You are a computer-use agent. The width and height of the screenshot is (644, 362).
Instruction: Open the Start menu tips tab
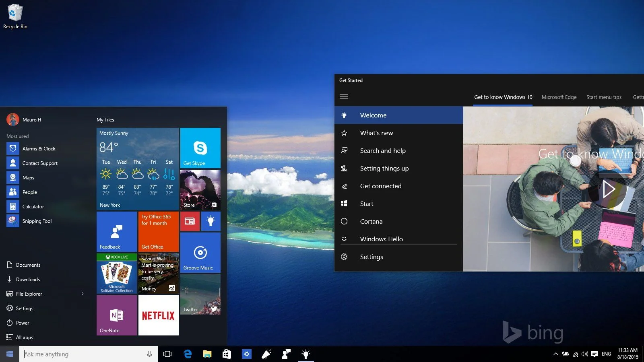[604, 97]
